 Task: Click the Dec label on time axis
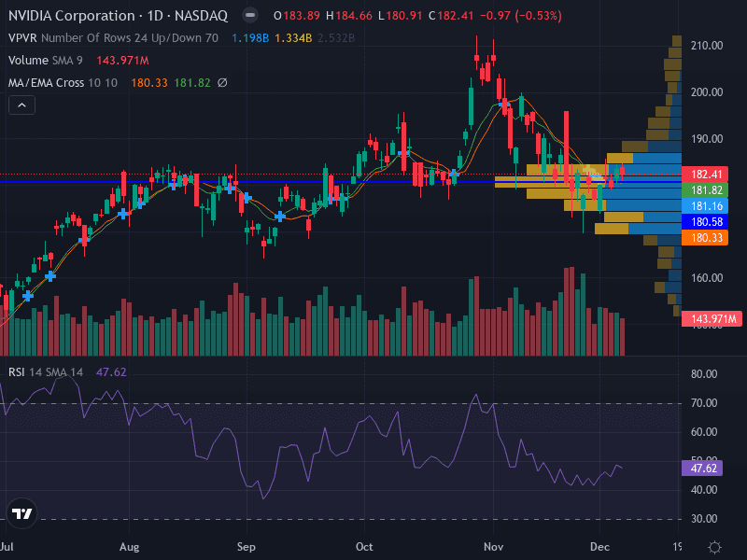(599, 547)
